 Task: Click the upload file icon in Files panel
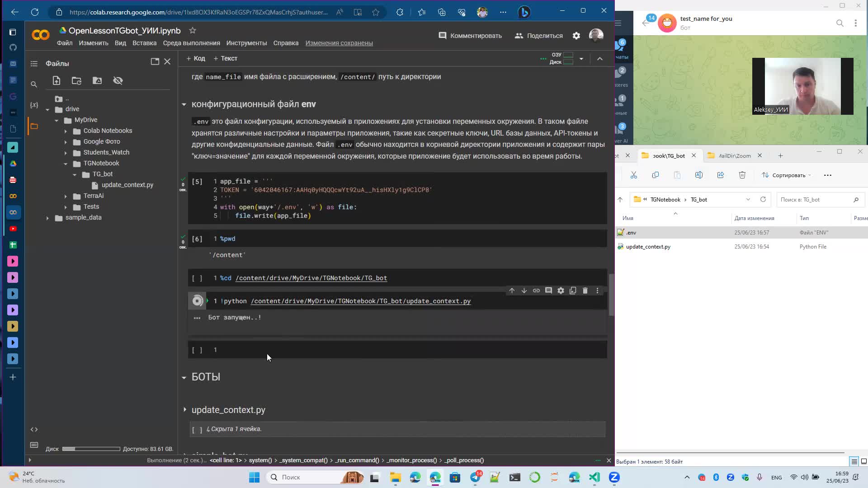pos(56,80)
